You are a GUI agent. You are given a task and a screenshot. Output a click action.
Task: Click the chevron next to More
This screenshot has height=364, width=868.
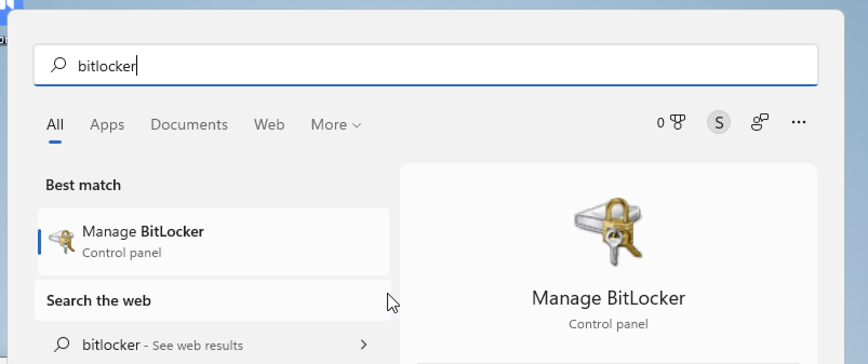357,125
